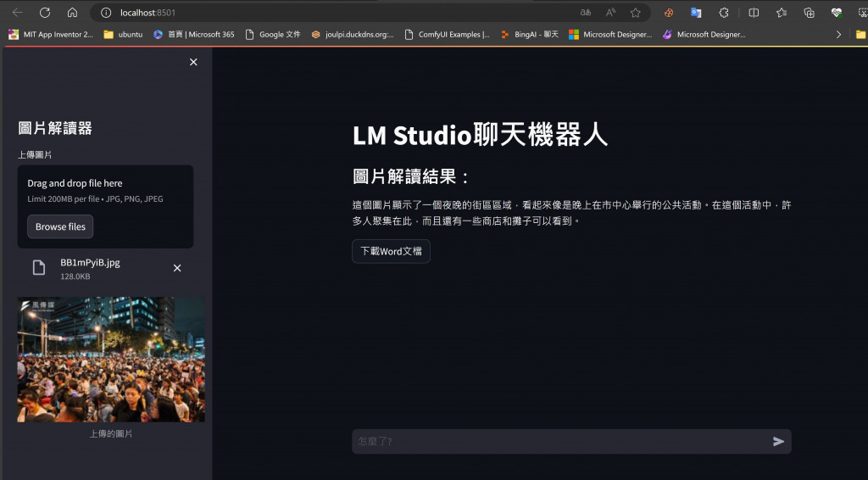
Task: Click the 下載Word文檔 button
Action: (x=391, y=251)
